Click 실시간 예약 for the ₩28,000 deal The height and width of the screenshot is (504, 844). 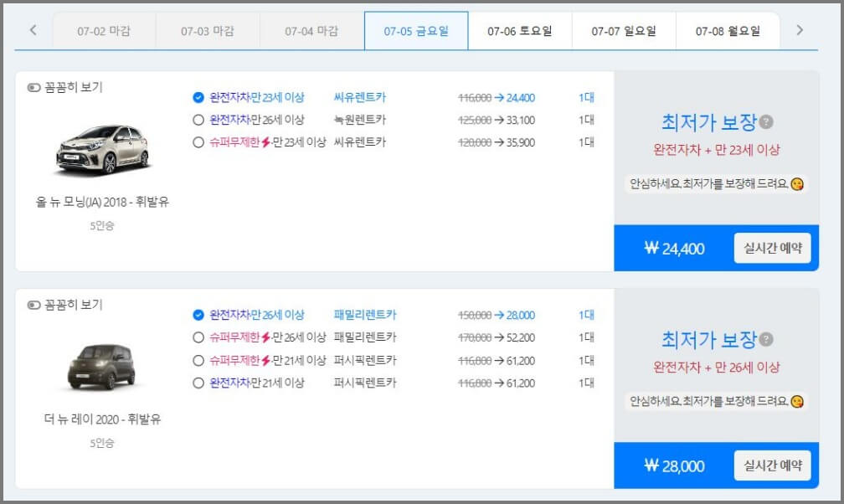(773, 465)
